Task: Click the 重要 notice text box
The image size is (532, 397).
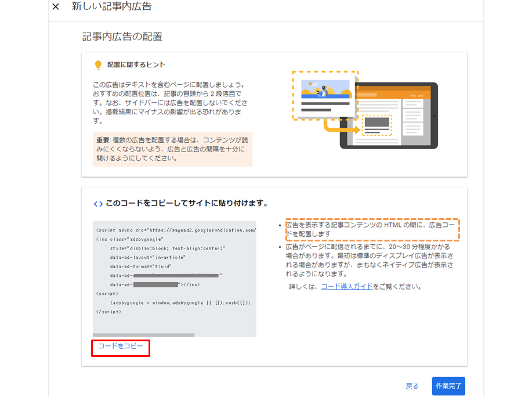Action: [173, 149]
